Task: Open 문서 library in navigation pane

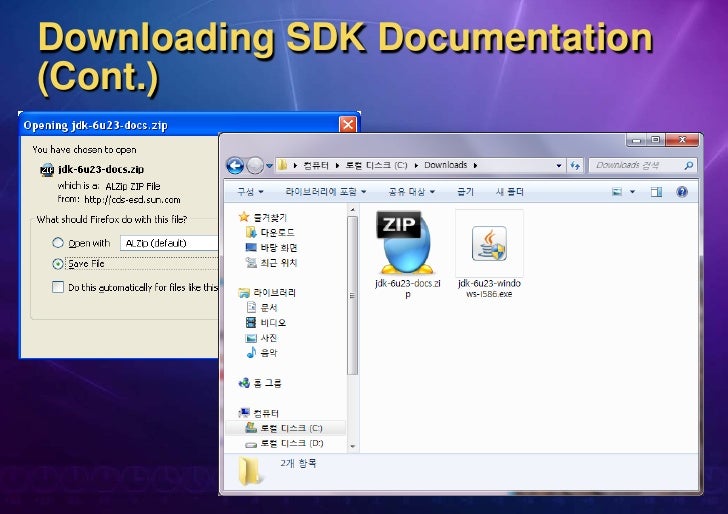Action: [x=262, y=307]
